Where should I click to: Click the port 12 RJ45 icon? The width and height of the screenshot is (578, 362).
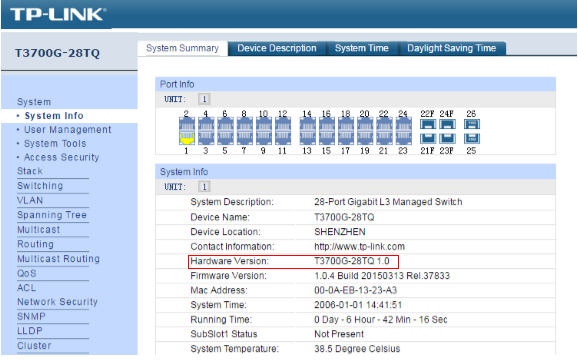click(283, 125)
